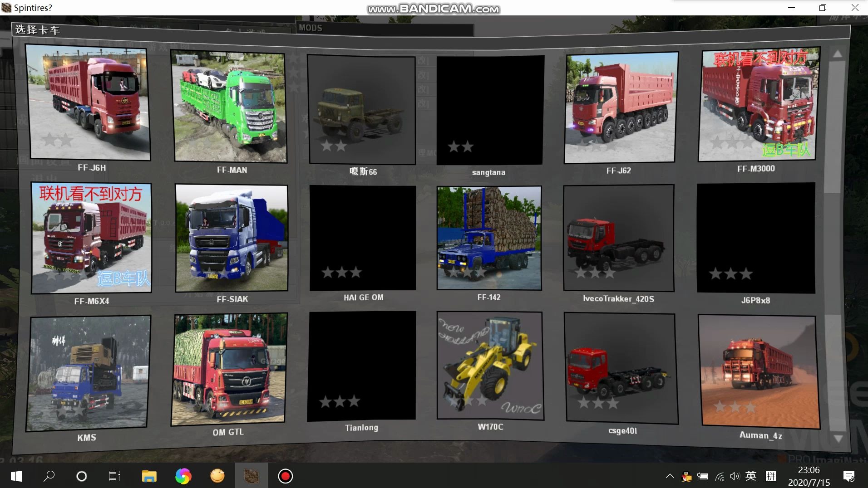The height and width of the screenshot is (488, 868).
Task: Open the notification center icon
Action: tap(849, 476)
